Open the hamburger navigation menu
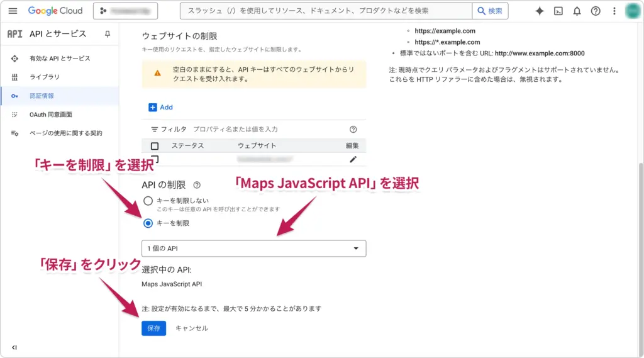644x358 pixels. tap(13, 11)
